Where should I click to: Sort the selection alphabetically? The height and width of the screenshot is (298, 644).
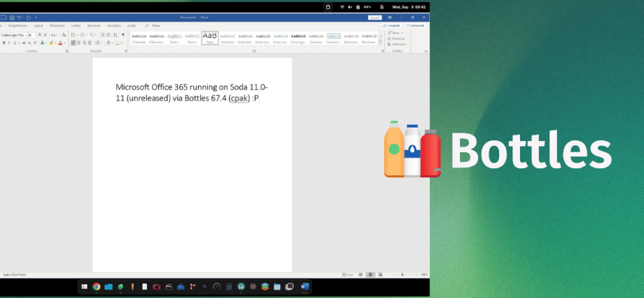point(115,35)
